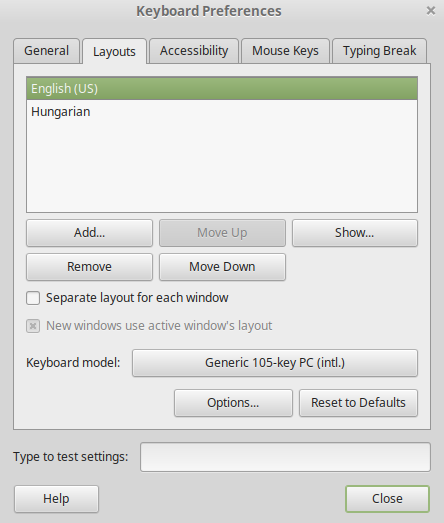Click the Move Up button
This screenshot has width=444, height=523.
click(x=222, y=233)
